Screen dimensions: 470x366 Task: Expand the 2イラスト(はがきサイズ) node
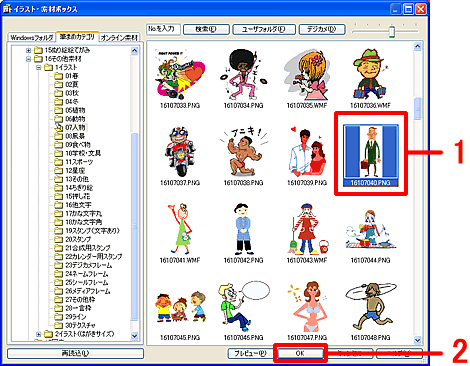39,334
